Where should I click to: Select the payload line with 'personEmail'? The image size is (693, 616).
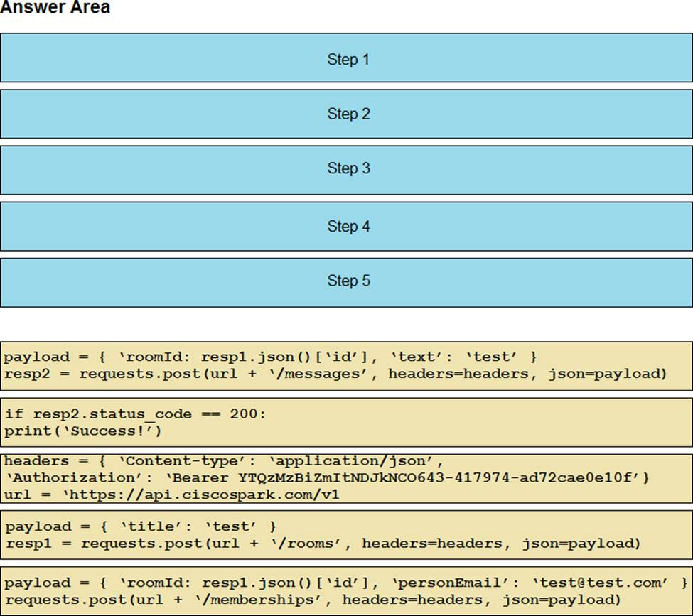[346, 583]
